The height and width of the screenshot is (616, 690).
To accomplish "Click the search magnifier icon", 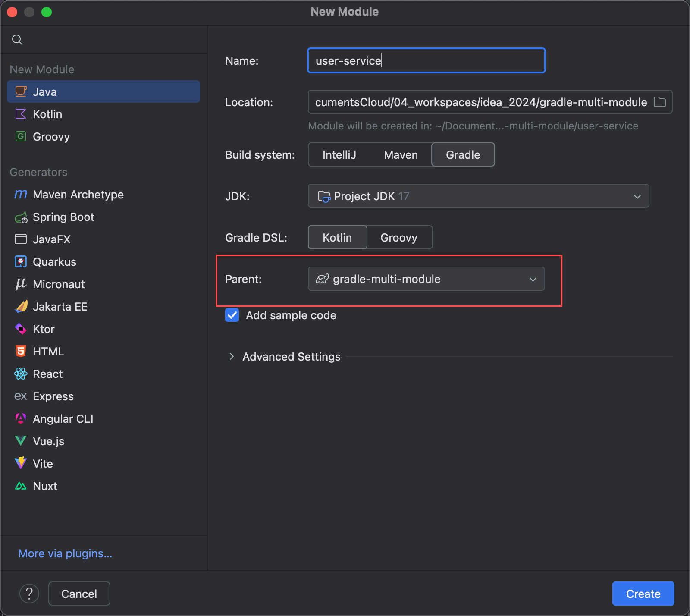I will 17,40.
